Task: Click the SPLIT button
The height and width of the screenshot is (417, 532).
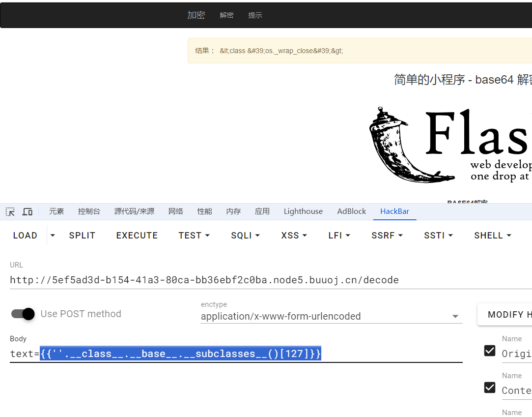Action: (x=82, y=236)
